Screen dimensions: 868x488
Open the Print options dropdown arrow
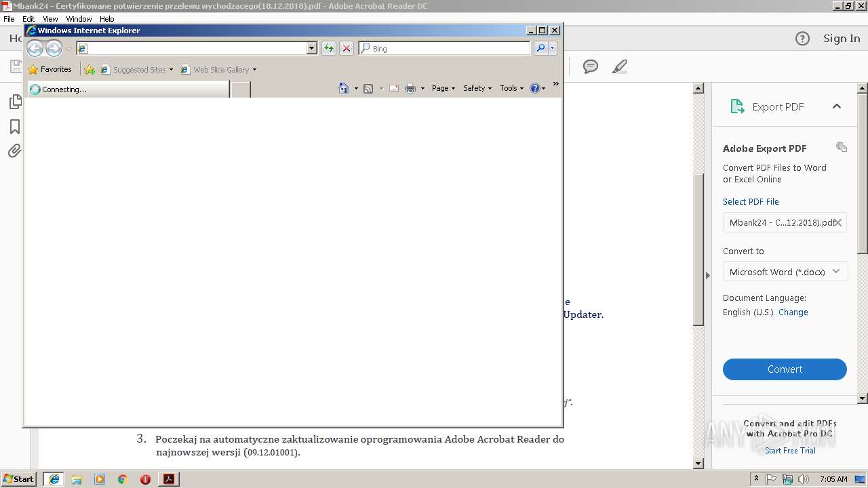tap(422, 89)
